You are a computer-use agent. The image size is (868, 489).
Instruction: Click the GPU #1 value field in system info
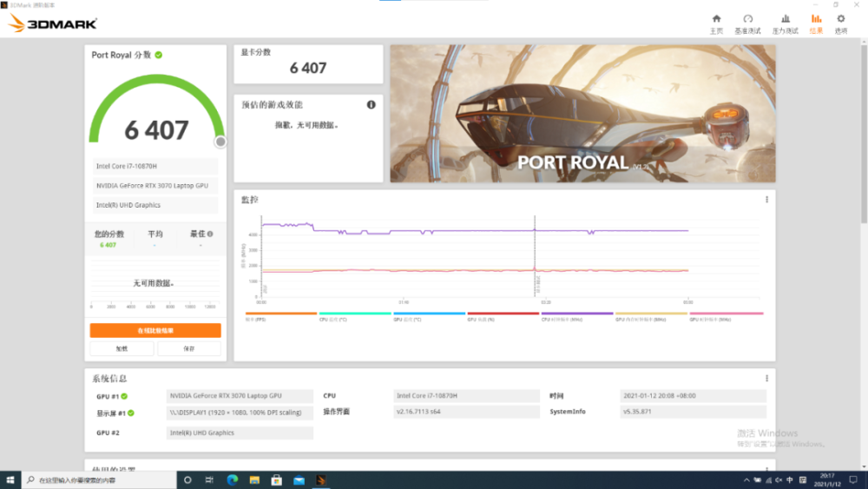[240, 395]
